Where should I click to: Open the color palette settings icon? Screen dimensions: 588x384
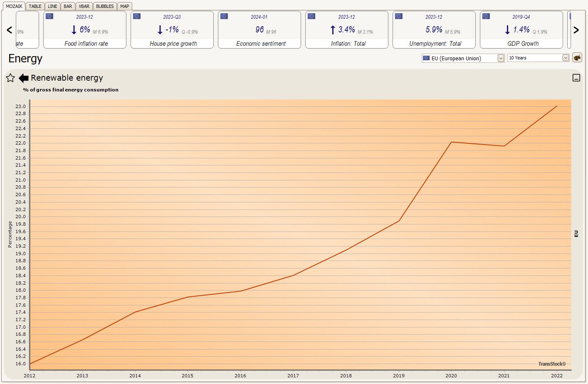pos(577,58)
